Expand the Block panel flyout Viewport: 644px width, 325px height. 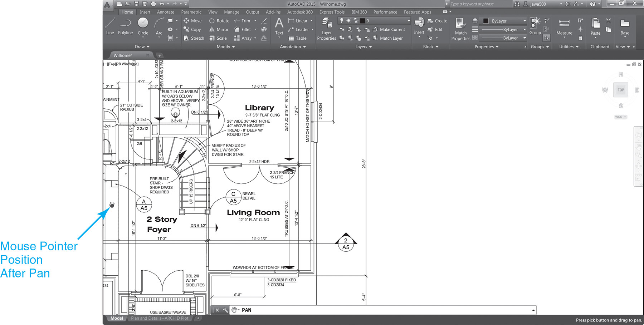pos(431,47)
